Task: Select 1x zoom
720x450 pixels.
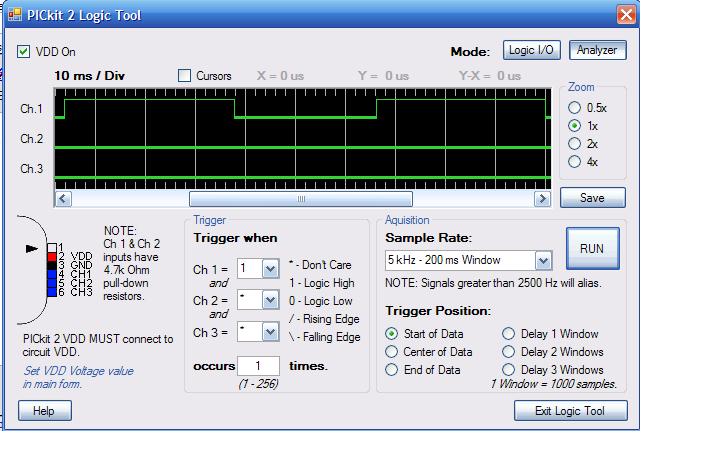Action: pos(574,126)
